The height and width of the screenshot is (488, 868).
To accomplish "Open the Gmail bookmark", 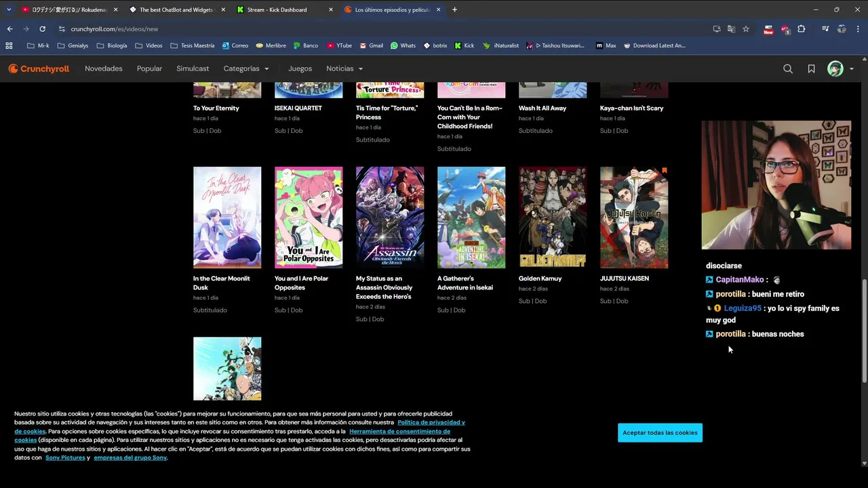I will tap(372, 45).
